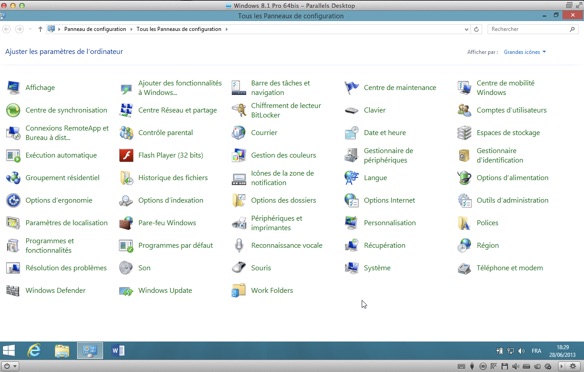This screenshot has width=584, height=372.
Task: Click the Up one level arrow
Action: tap(40, 29)
